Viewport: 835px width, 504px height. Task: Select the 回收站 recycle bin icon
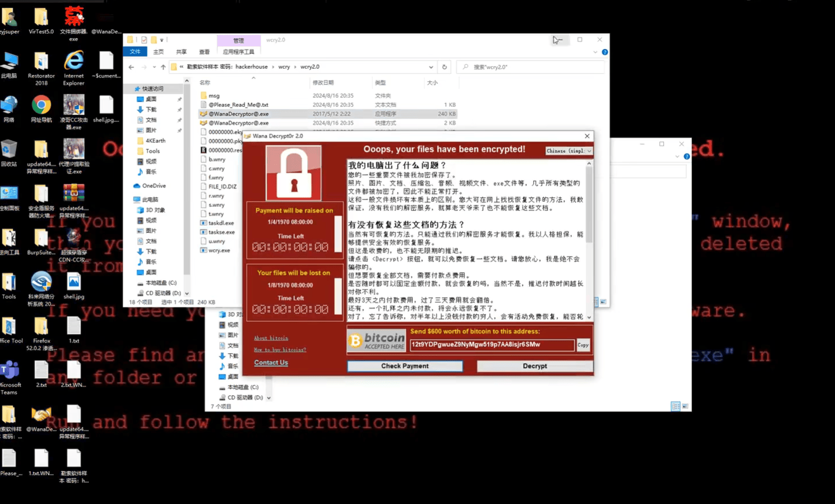(9, 154)
